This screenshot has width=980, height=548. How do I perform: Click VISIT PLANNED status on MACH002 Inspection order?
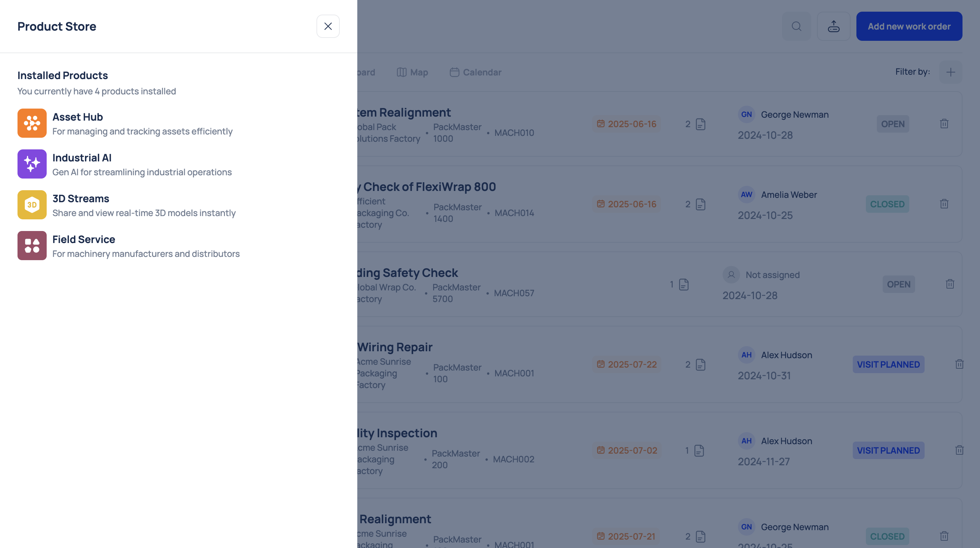click(x=888, y=450)
